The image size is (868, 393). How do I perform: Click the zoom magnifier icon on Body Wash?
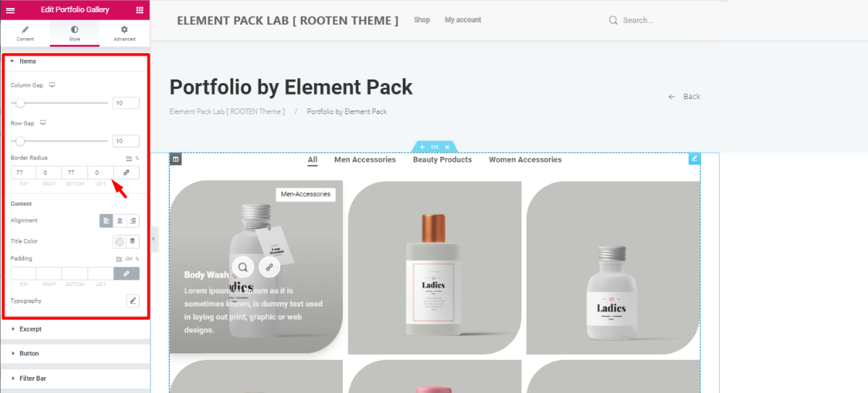pyautogui.click(x=243, y=267)
